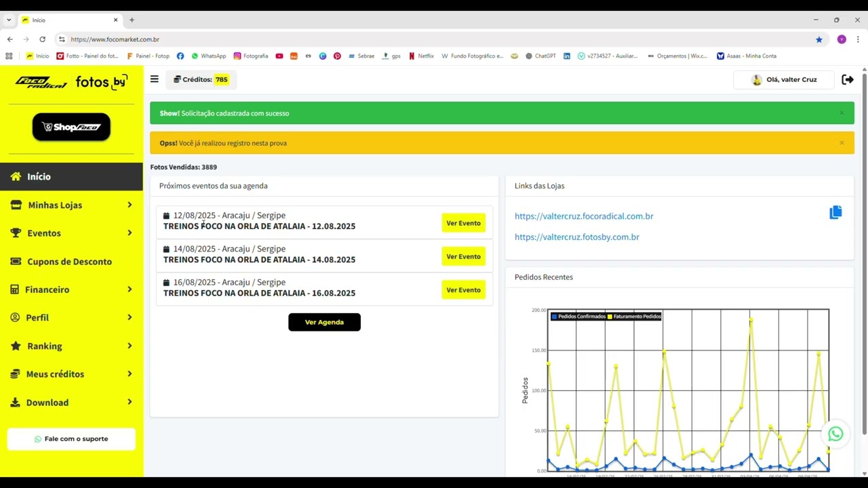Expand the Financeiro chevron
The width and height of the screenshot is (868, 488).
pyautogui.click(x=130, y=289)
